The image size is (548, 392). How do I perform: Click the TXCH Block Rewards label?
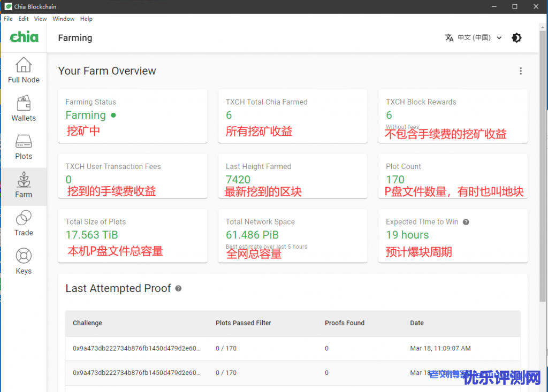point(421,102)
